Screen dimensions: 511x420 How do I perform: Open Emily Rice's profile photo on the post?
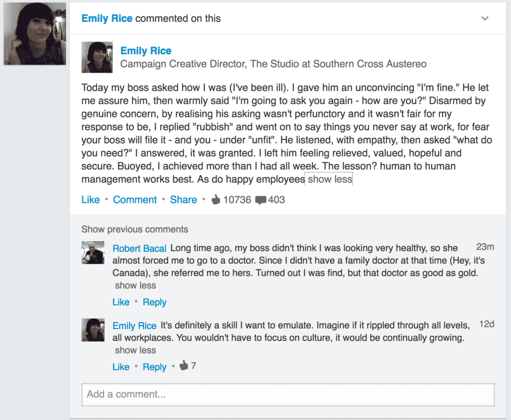click(x=97, y=57)
